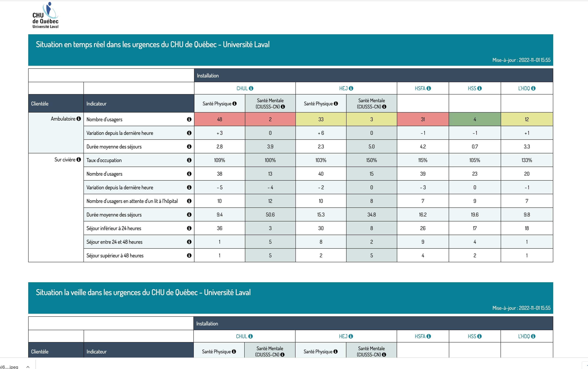588x369 pixels.
Task: Click info icon of CHUL Santé Physique
Action: pyautogui.click(x=235, y=103)
